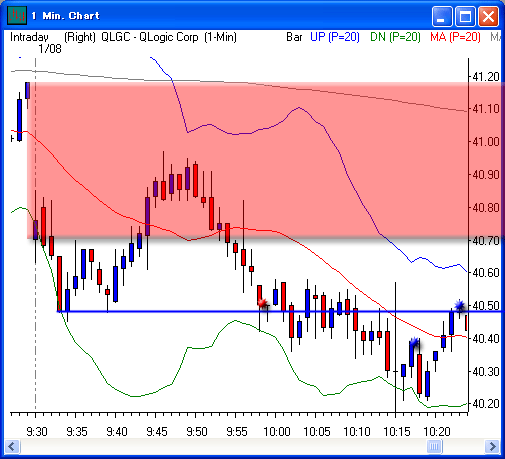Close the 1 Min. Chart window
Viewport: 505px width, 459px height.
[x=488, y=16]
